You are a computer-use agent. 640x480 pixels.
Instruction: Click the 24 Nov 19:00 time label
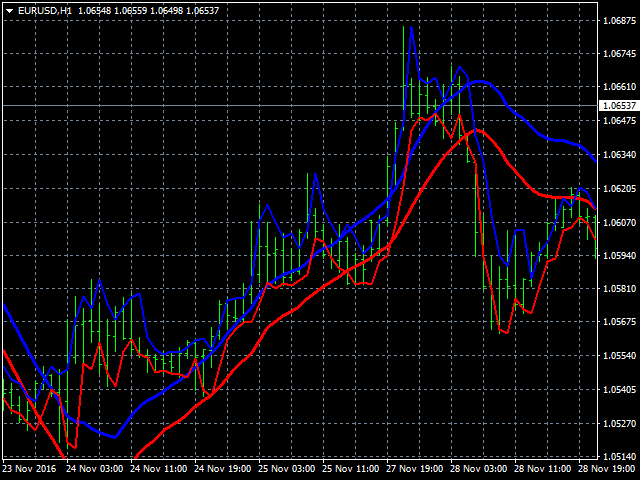point(222,468)
